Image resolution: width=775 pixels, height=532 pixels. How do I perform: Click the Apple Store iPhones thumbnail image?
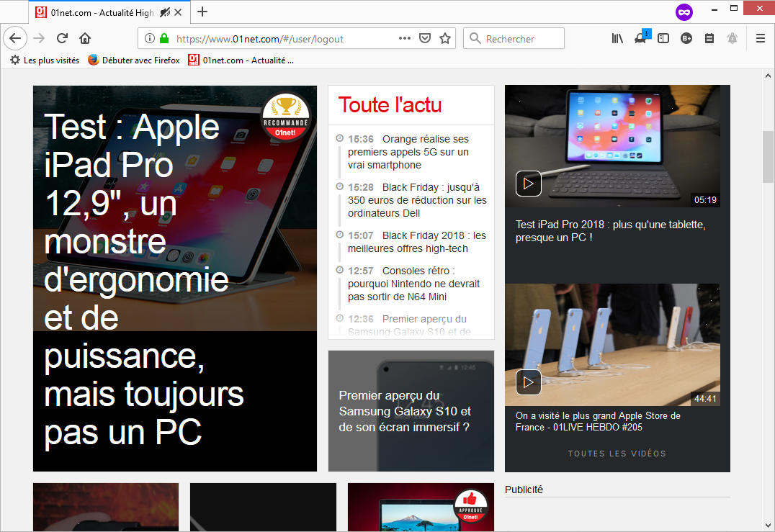tap(612, 345)
